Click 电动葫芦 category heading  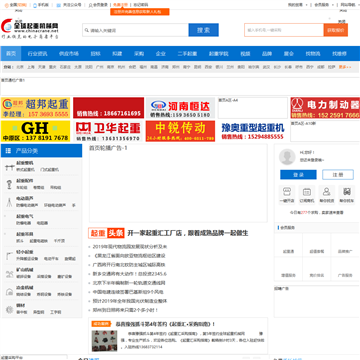pos(25,198)
